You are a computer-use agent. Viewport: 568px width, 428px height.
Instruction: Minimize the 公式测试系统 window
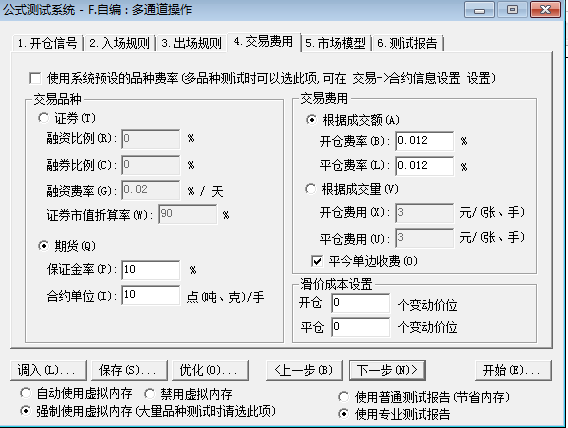(x=479, y=9)
